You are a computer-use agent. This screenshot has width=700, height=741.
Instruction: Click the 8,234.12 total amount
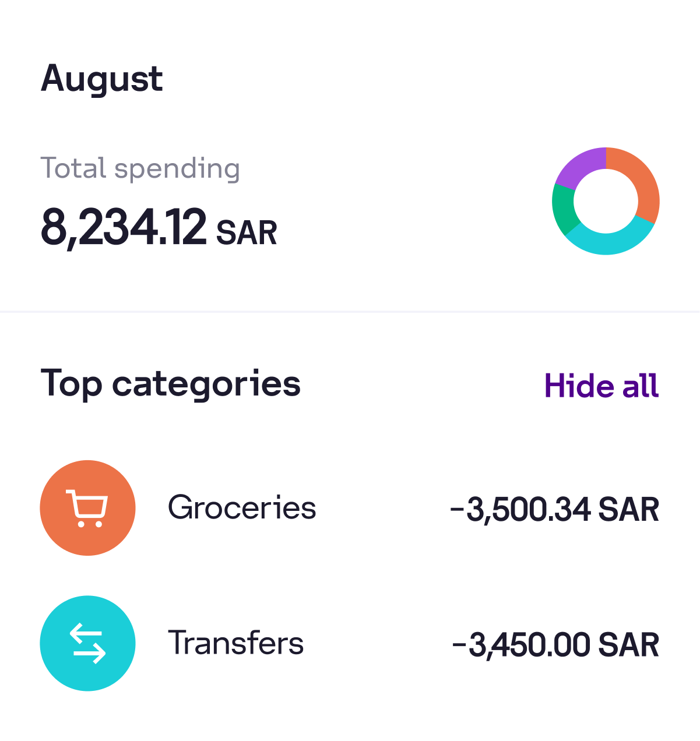click(124, 228)
